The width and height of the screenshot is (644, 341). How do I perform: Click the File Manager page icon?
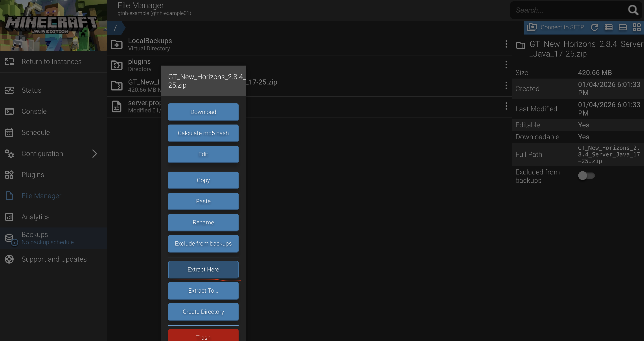coord(9,196)
